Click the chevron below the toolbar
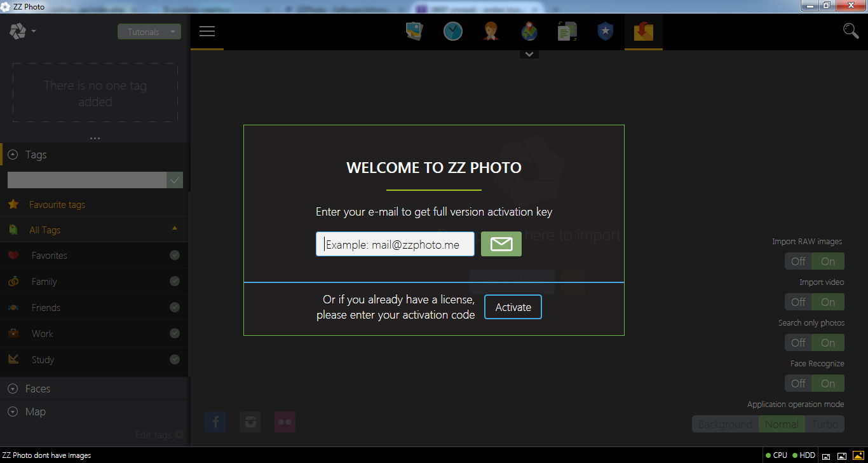 click(529, 54)
